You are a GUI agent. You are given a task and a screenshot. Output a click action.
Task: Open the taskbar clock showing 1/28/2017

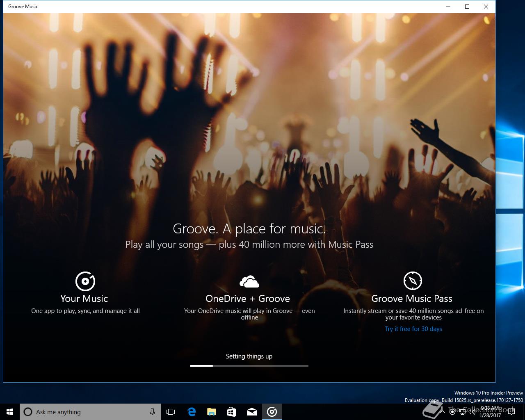pyautogui.click(x=491, y=412)
